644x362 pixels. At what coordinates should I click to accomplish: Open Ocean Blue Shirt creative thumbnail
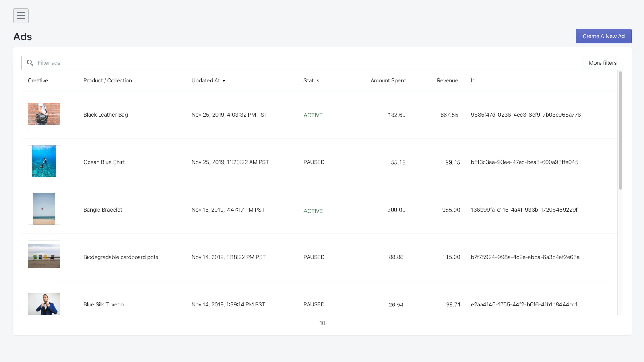coord(44,161)
